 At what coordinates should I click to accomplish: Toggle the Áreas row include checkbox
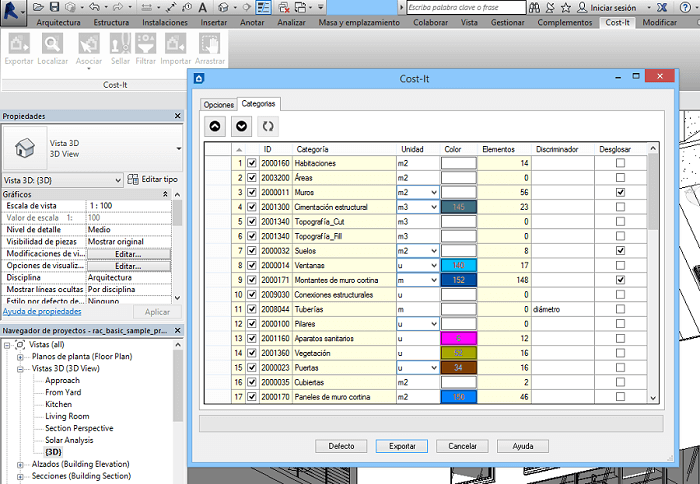coord(252,178)
